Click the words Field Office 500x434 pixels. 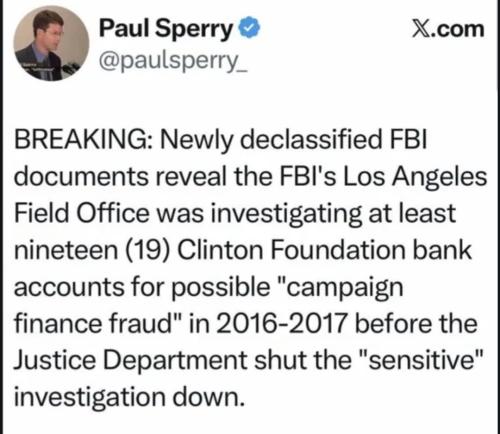pyautogui.click(x=82, y=213)
